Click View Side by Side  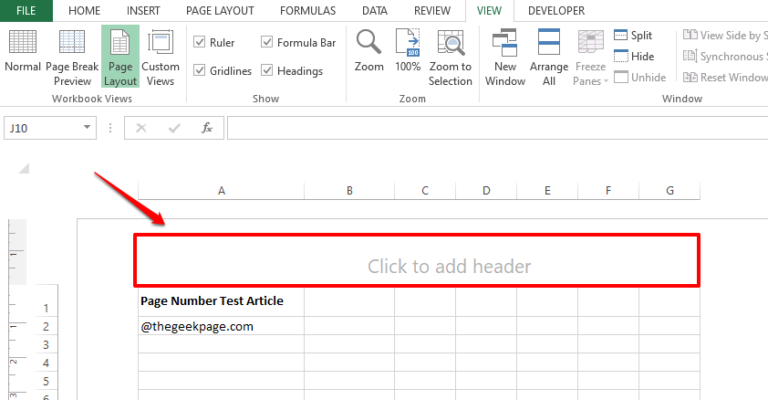click(725, 35)
